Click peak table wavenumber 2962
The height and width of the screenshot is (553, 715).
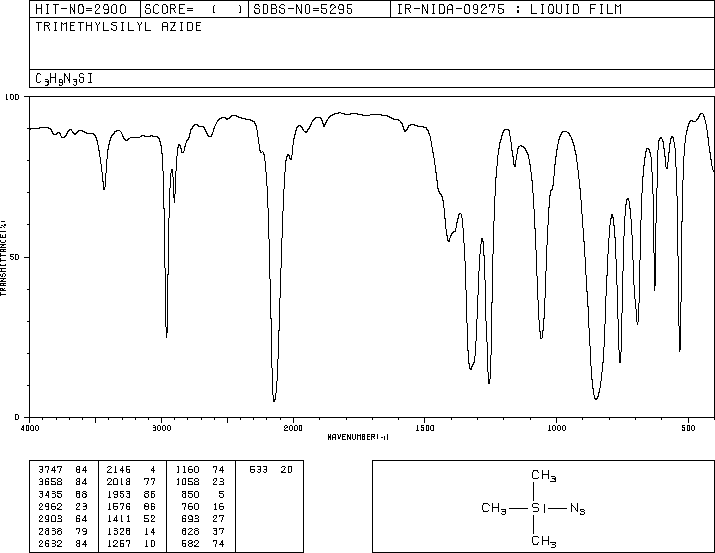[x=50, y=506]
